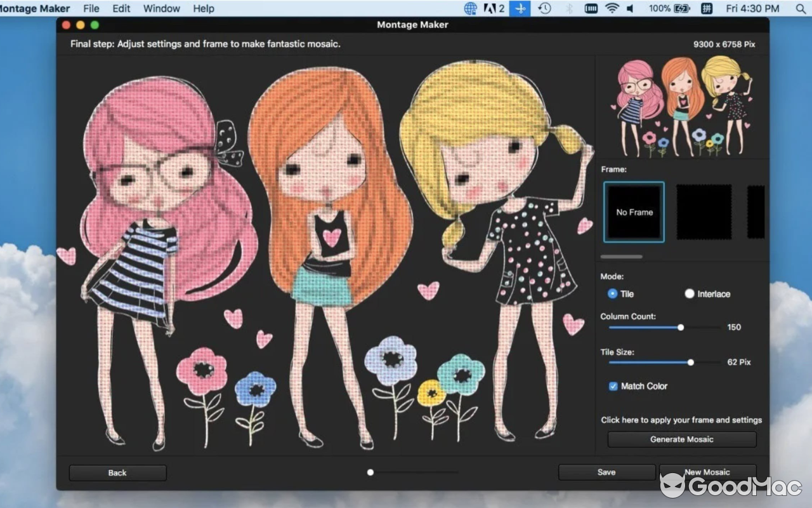Click the Wi-Fi status icon
Screen dimensions: 812x508
(612, 8)
